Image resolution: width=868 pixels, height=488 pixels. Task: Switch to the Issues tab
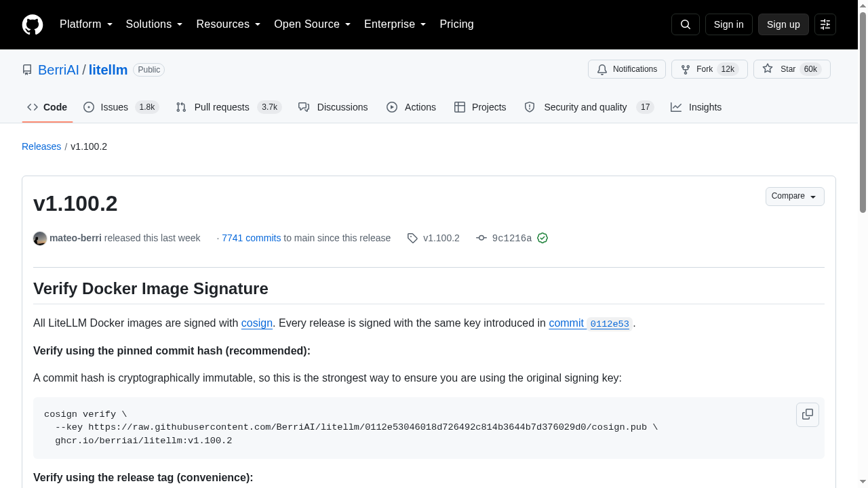(x=121, y=107)
